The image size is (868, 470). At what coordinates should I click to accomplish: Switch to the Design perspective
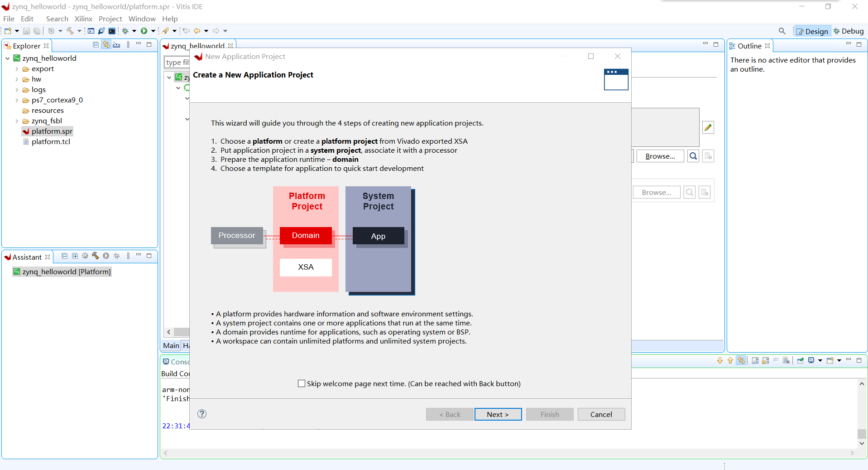(813, 31)
